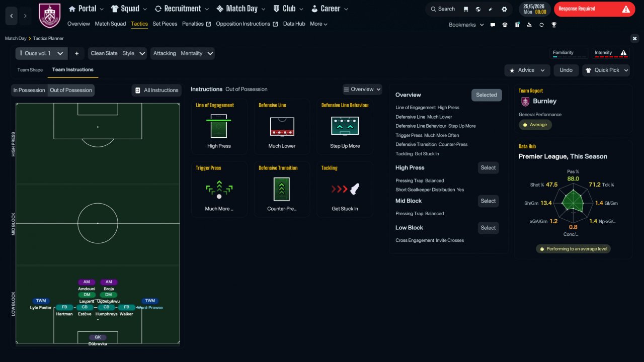Screen dimensions: 644x362
Task: Toggle the Selected filter in Overview
Action: [x=487, y=95]
